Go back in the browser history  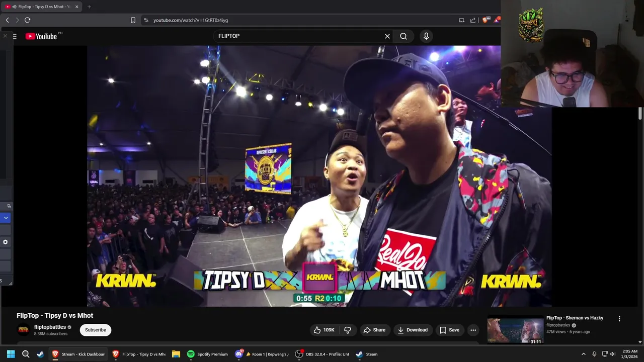tap(7, 20)
